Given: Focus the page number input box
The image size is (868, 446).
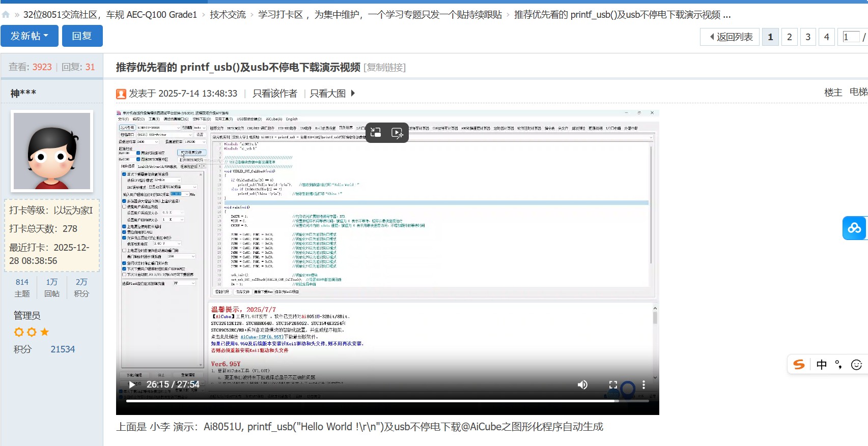Looking at the screenshot, I should [x=851, y=37].
